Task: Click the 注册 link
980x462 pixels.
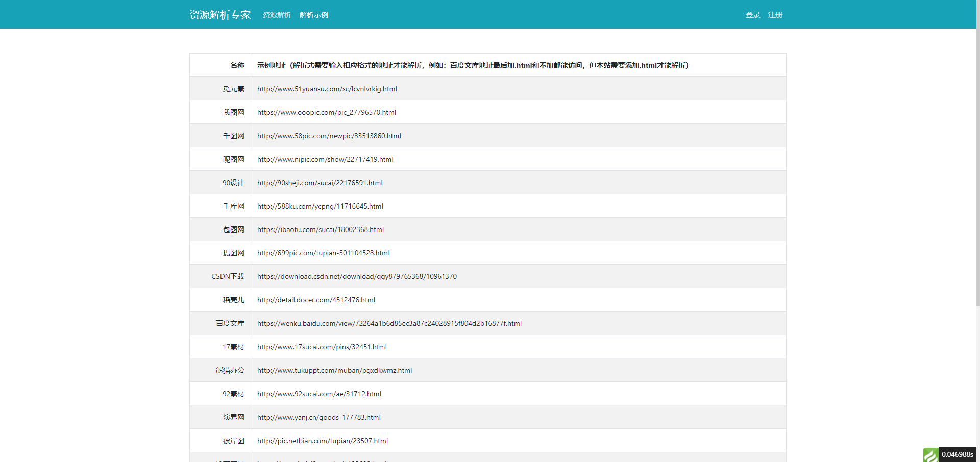Action: coord(775,15)
